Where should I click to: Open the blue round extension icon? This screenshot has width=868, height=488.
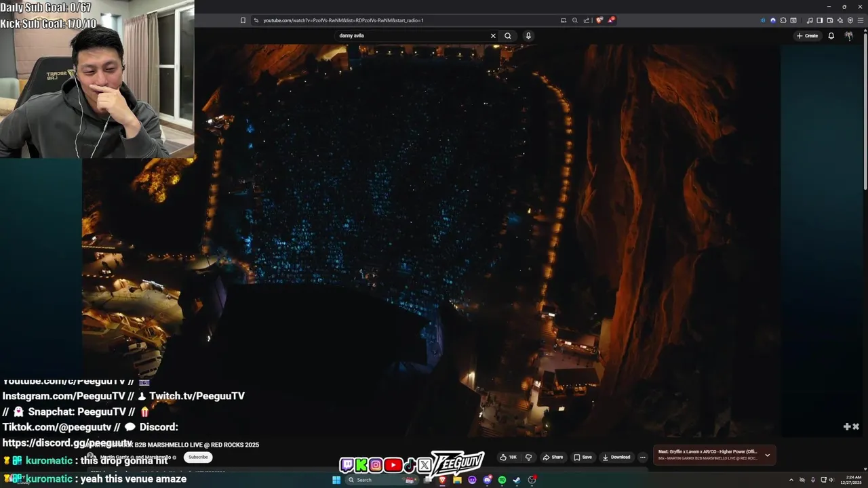pyautogui.click(x=773, y=20)
